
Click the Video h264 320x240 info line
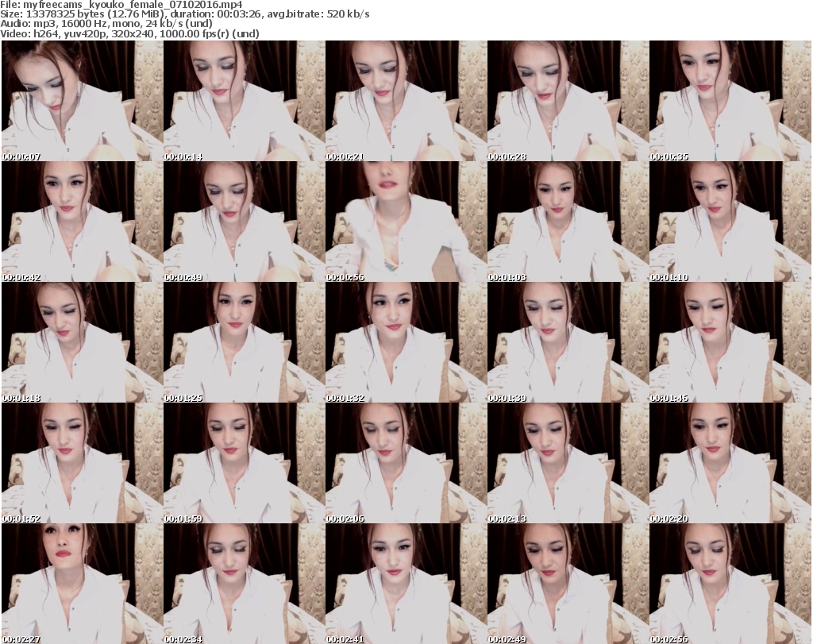click(x=129, y=33)
